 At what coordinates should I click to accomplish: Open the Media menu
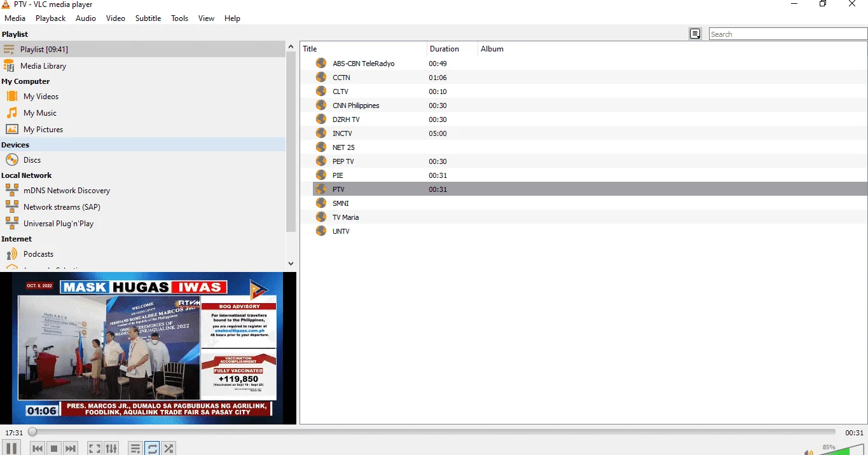(15, 18)
